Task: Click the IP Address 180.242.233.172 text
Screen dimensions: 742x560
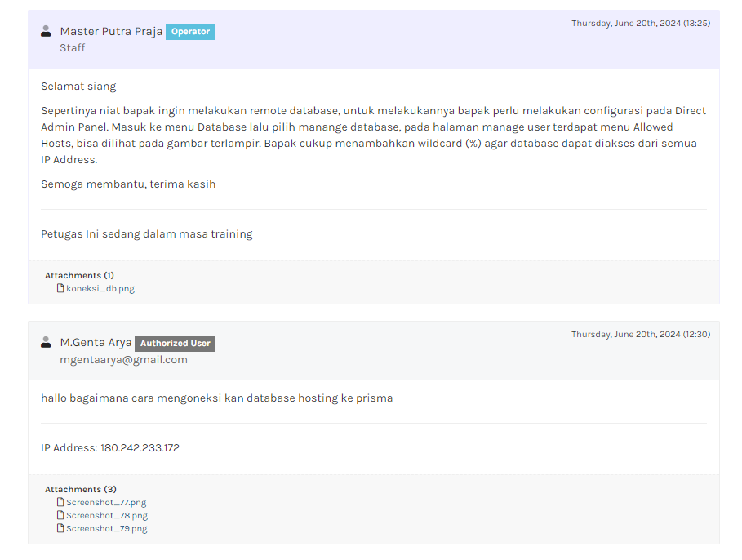Action: (x=110, y=448)
